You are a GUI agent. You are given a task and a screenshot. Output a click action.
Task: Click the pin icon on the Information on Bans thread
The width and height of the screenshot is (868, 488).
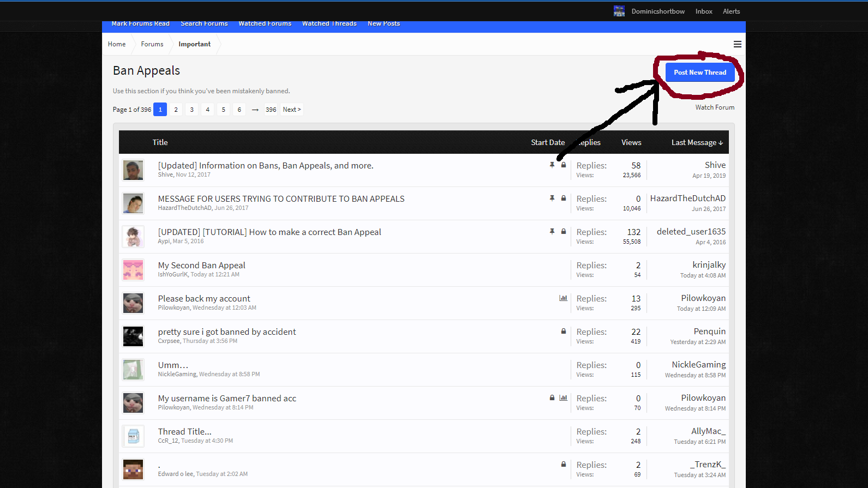coord(552,165)
